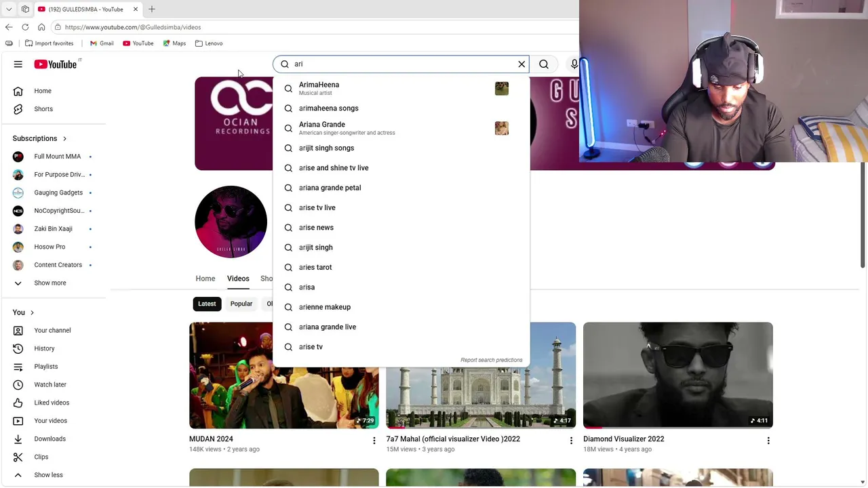
Task: Click the browser address bar URL
Action: point(133,27)
